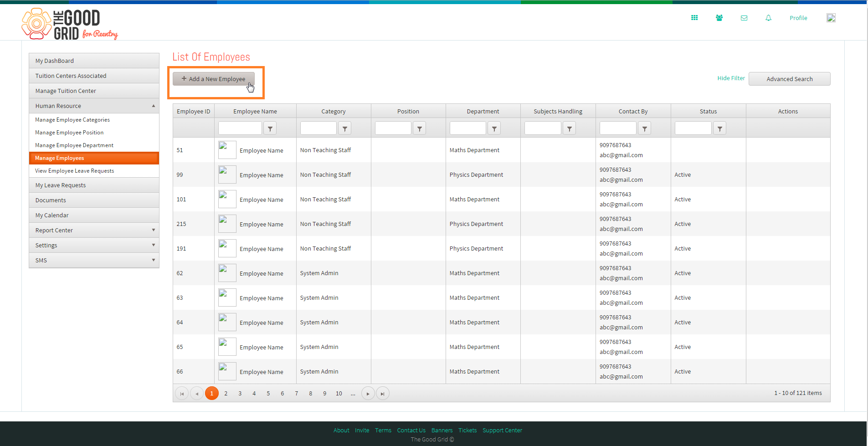Open the Invite footer link
868x446 pixels.
coord(362,431)
